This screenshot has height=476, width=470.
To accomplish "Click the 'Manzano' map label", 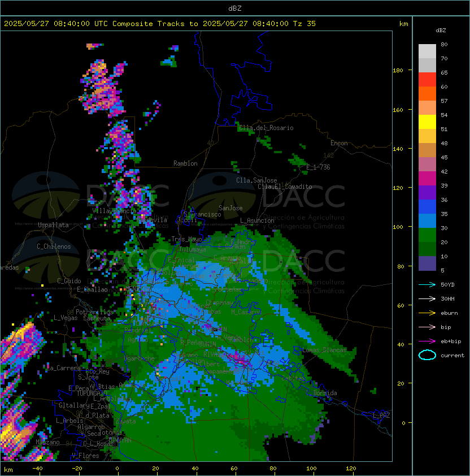I will point(47,442).
